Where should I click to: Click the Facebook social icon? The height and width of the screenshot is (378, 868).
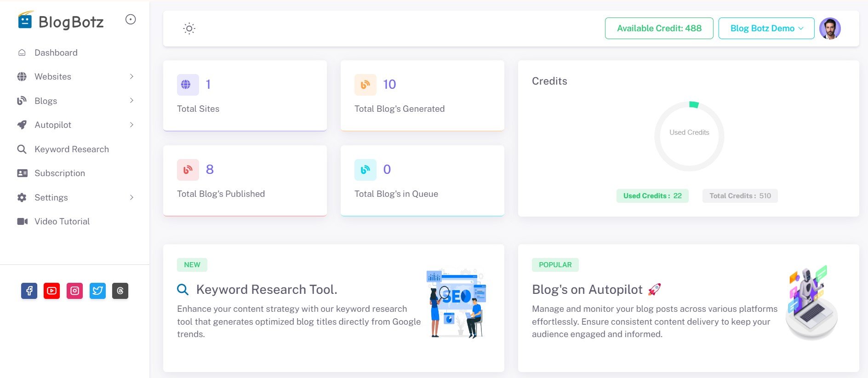(29, 291)
